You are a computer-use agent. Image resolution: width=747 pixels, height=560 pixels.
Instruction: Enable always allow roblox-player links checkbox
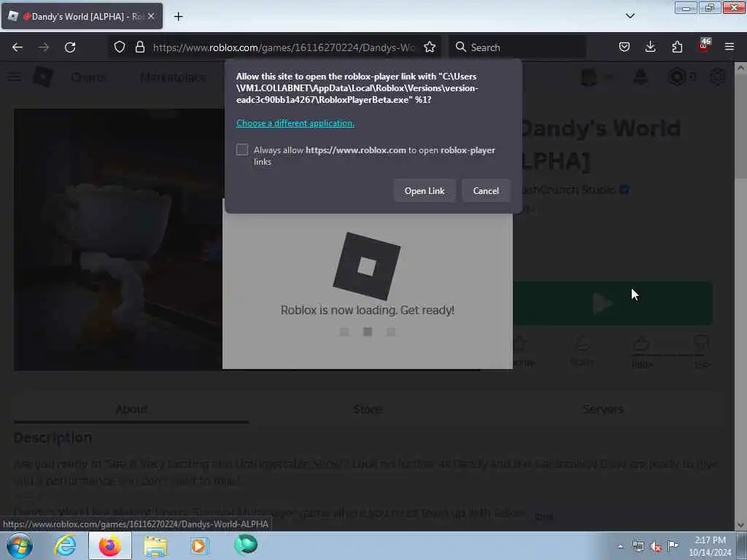click(x=242, y=150)
